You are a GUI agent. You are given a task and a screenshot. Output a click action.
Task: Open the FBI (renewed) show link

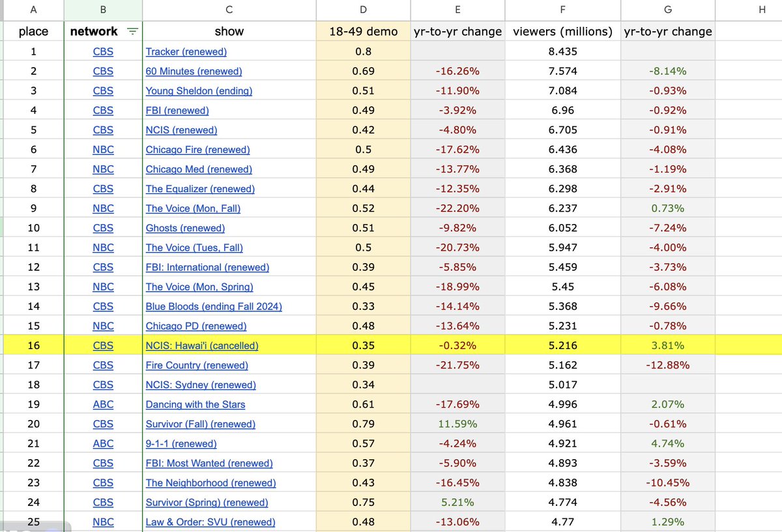pos(177,110)
